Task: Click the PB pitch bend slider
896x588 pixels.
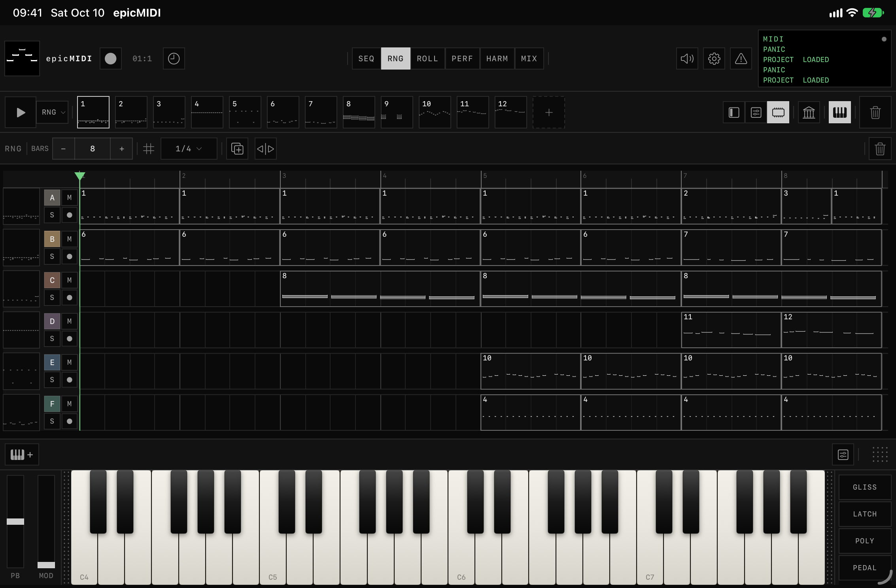Action: (15, 522)
